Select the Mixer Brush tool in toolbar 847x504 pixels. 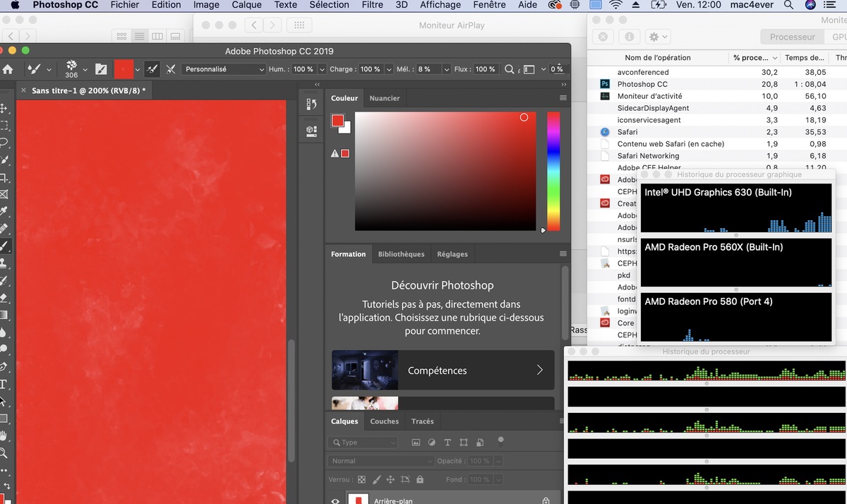[x=4, y=246]
